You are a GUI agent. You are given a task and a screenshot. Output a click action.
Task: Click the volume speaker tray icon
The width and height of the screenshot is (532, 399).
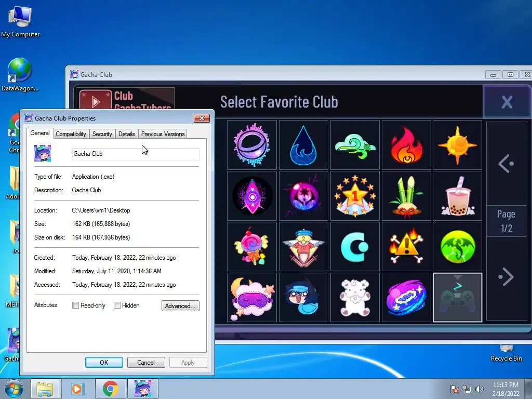480,389
